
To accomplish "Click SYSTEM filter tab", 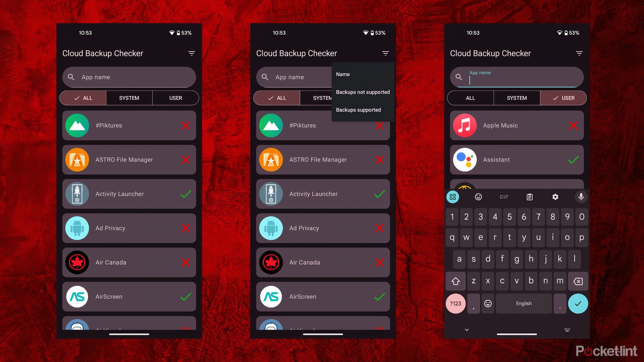I will 128,97.
